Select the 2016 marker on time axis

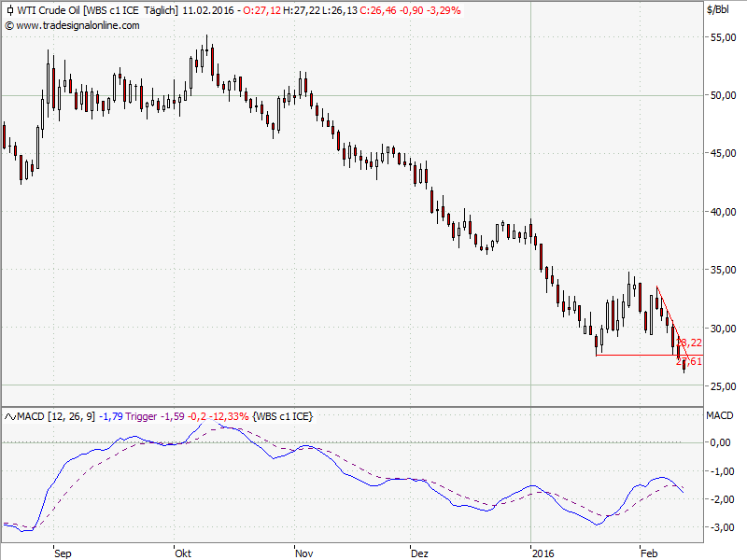[542, 553]
